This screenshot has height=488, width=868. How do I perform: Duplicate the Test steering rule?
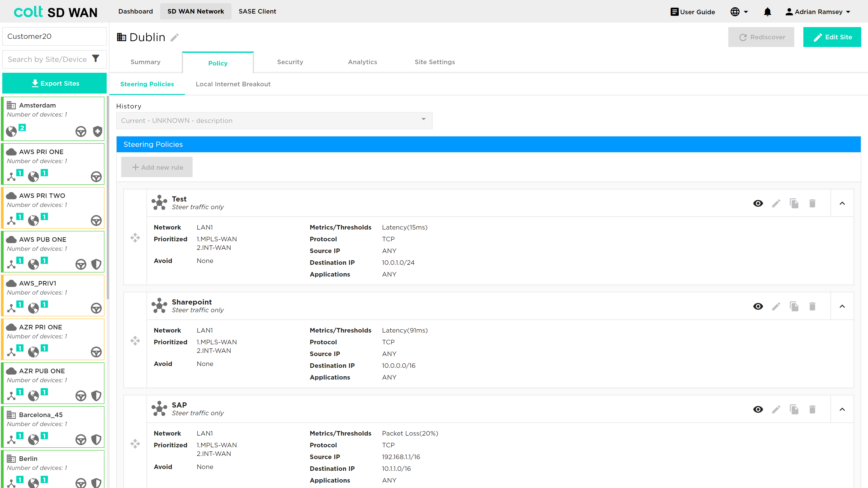pyautogui.click(x=794, y=203)
